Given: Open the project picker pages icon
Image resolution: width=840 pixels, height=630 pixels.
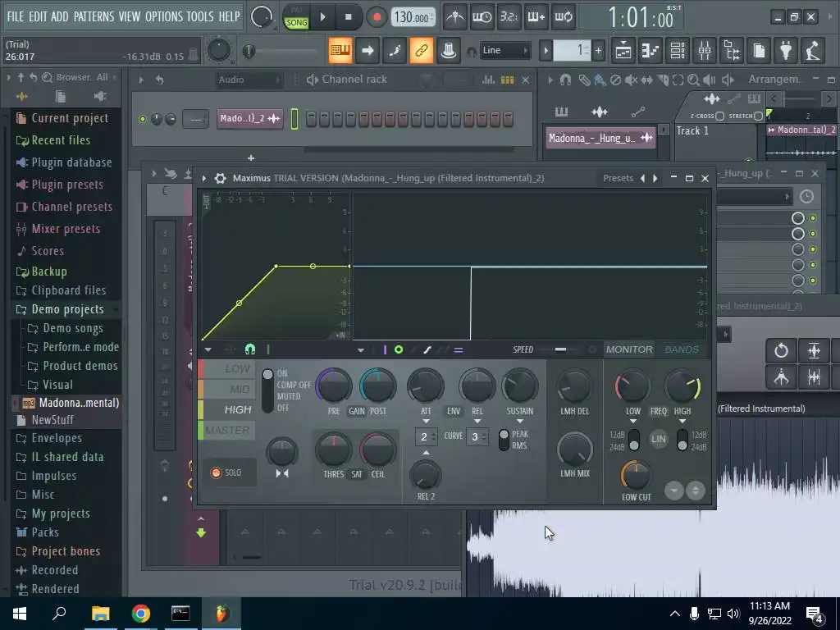Looking at the screenshot, I should 759,51.
